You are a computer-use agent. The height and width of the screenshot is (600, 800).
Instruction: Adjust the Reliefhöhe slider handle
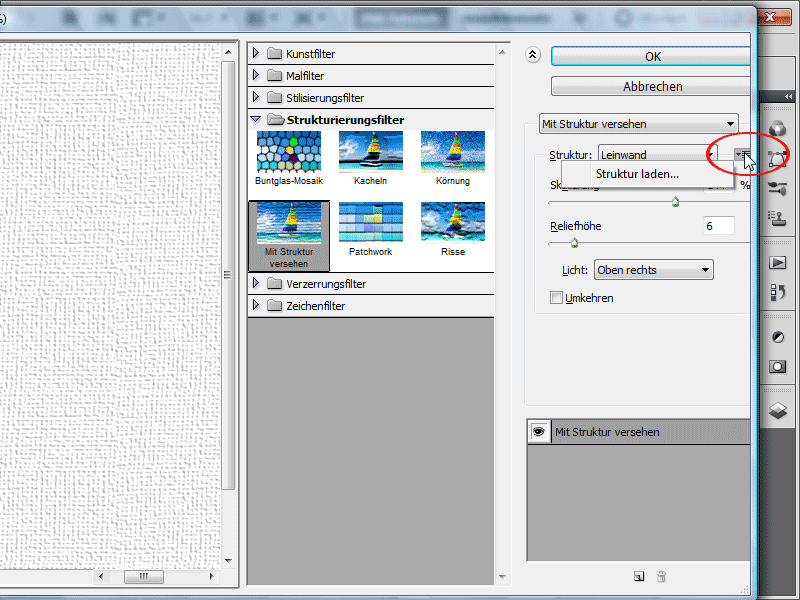click(x=574, y=243)
